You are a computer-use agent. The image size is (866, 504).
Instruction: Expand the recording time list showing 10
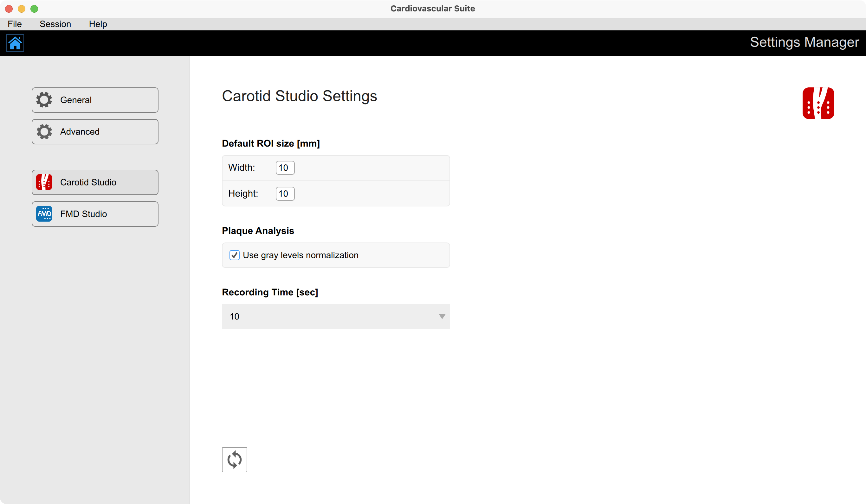point(336,316)
